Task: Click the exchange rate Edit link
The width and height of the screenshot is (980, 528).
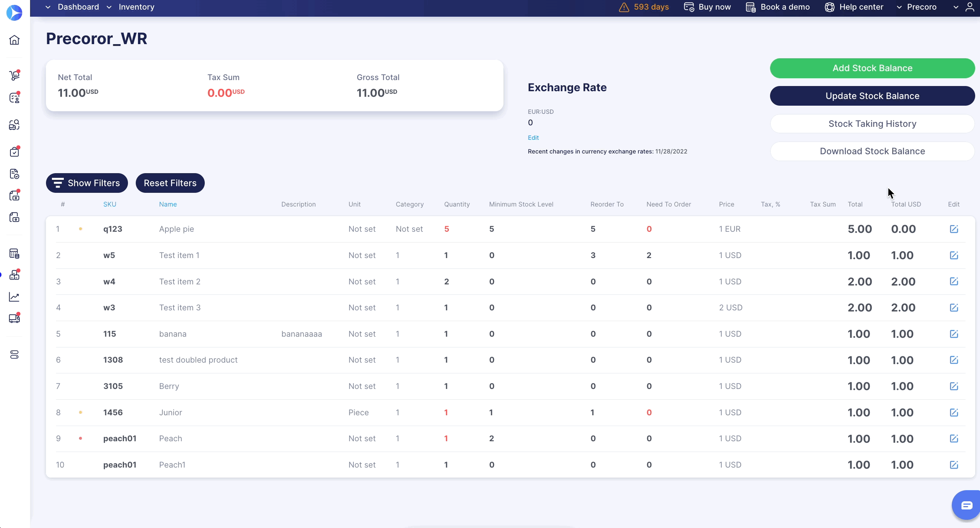Action: click(x=533, y=138)
